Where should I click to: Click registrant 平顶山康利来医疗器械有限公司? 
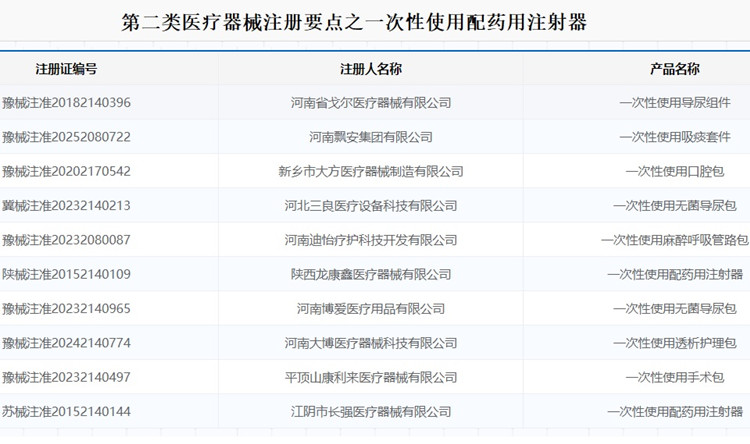click(371, 377)
